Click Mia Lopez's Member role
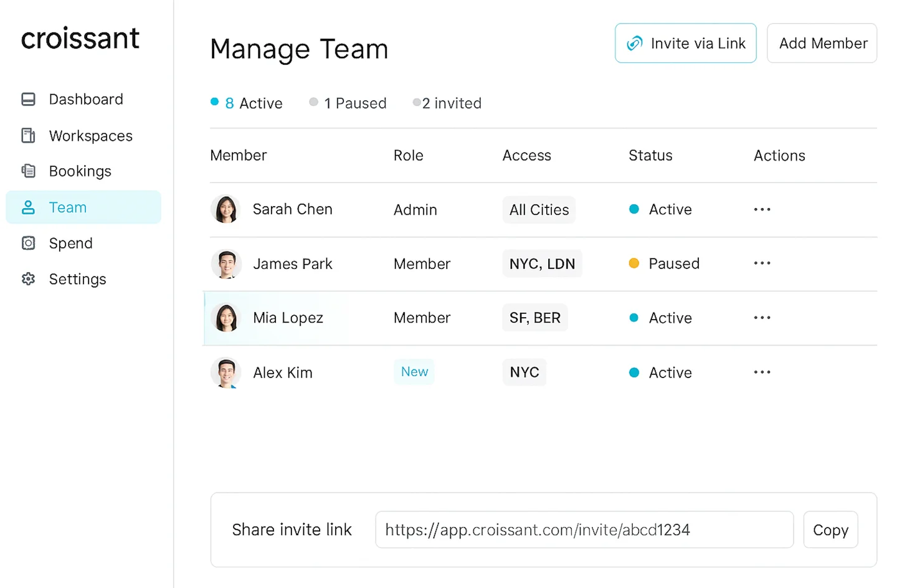Viewport: 897px width, 588px height. coord(422,318)
